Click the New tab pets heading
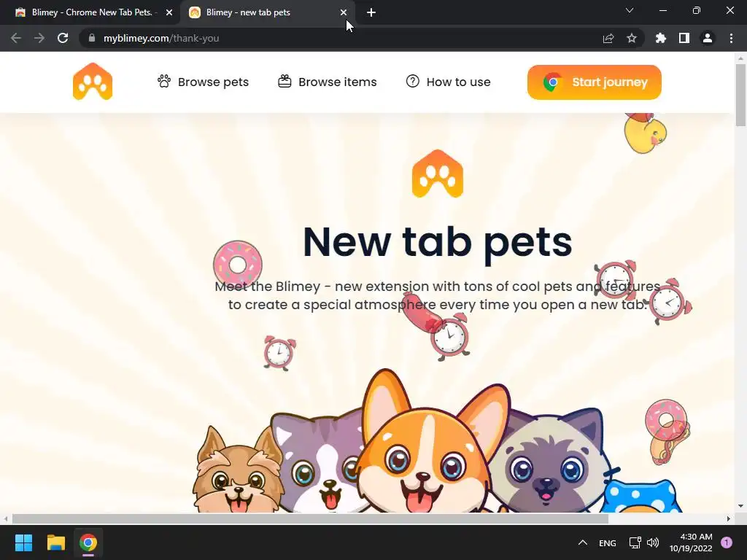This screenshot has height=560, width=747. tap(438, 243)
